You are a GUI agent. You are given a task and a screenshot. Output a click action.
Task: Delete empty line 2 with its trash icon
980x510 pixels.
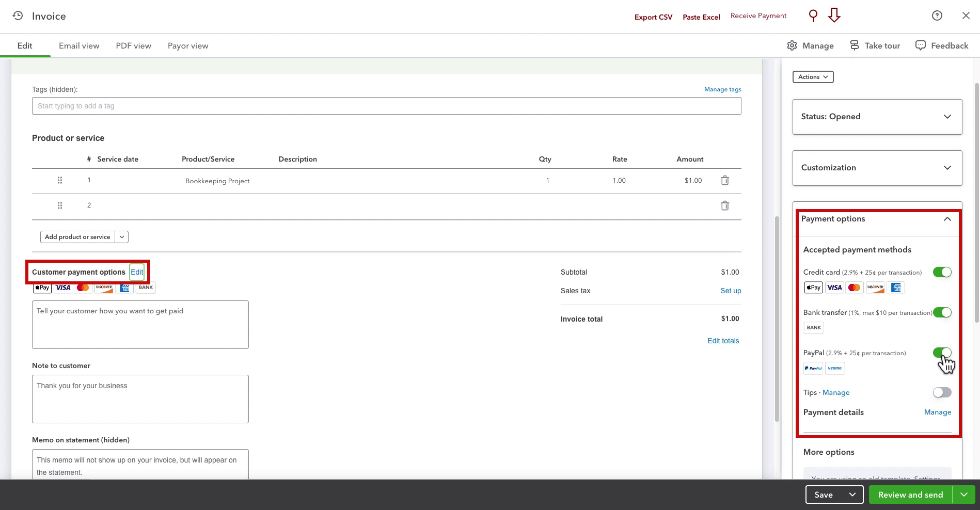coord(725,205)
